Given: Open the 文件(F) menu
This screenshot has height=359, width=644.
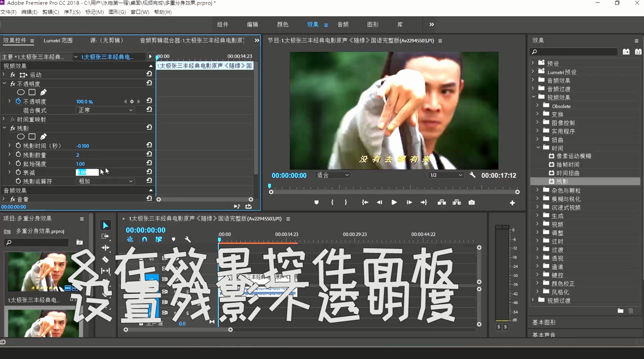Looking at the screenshot, I should pyautogui.click(x=9, y=12).
